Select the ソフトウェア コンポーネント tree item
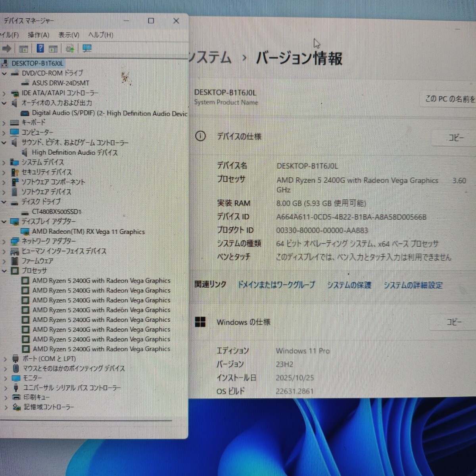Viewport: 476px width, 476px height. pos(53,182)
